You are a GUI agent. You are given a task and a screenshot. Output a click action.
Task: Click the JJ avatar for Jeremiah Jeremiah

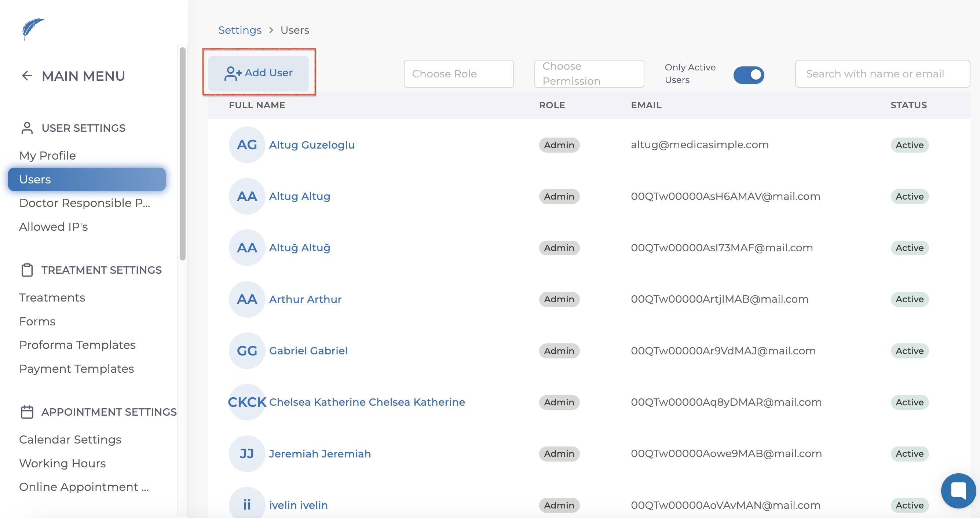click(246, 453)
